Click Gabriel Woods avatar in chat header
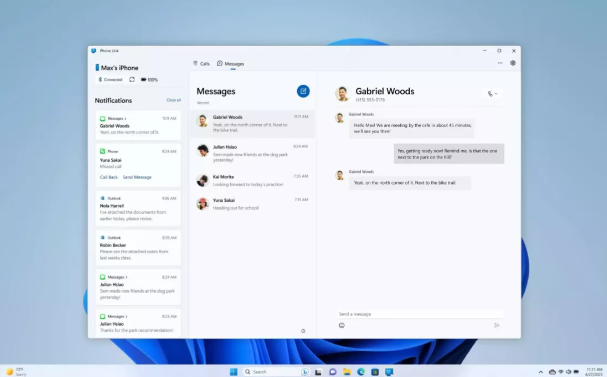 [342, 94]
